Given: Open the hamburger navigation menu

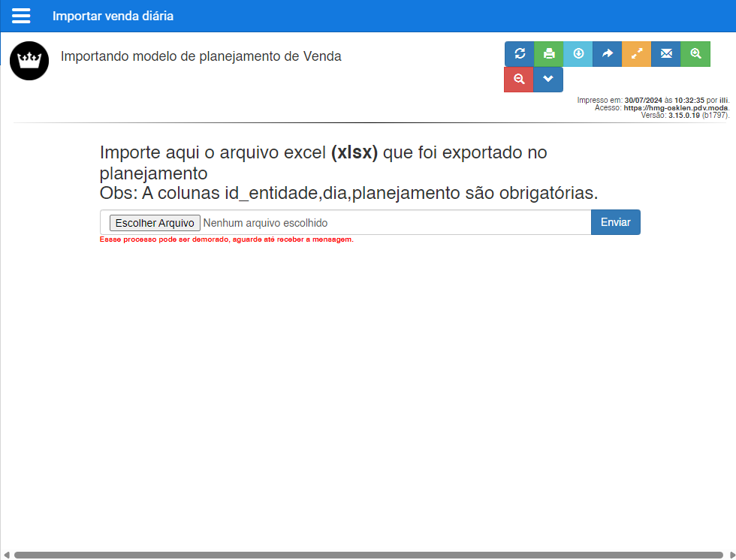Looking at the screenshot, I should 21,15.
